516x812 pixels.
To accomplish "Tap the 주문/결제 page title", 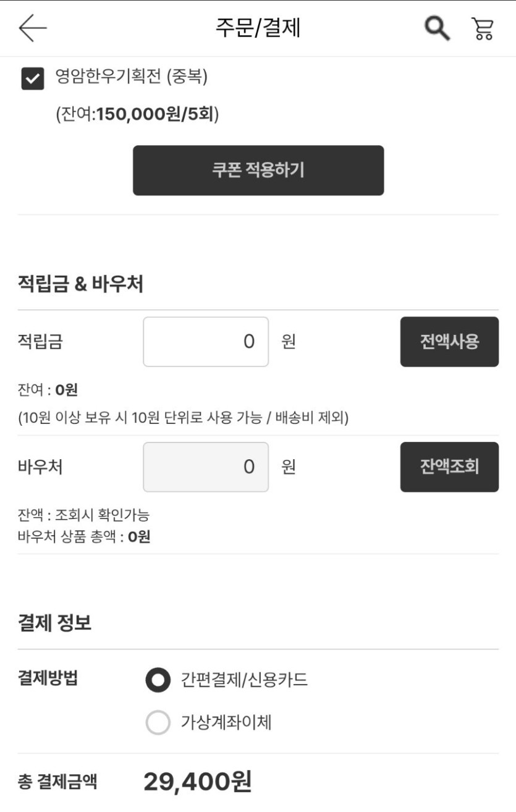I will [258, 28].
